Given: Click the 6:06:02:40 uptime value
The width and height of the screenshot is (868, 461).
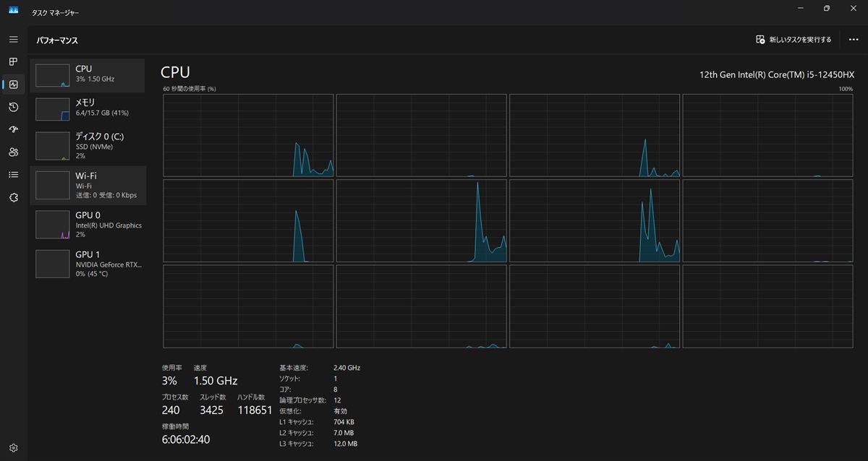Looking at the screenshot, I should [x=186, y=439].
